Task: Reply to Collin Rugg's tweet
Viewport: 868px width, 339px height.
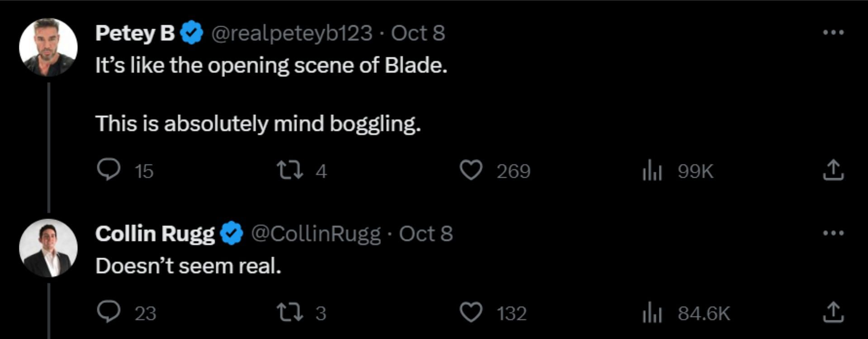Action: [x=109, y=312]
